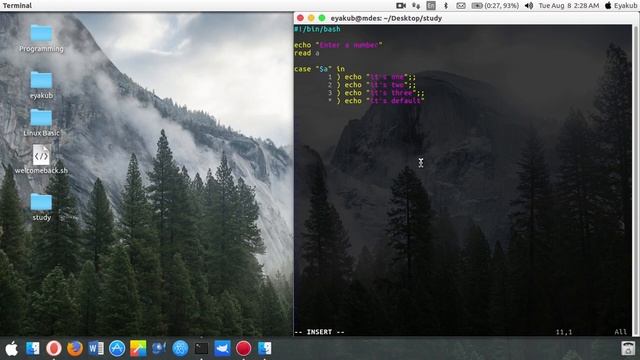Screen dimensions: 640x360
Task: Open the Finder icon after the red recorder
Action: [x=264, y=349]
